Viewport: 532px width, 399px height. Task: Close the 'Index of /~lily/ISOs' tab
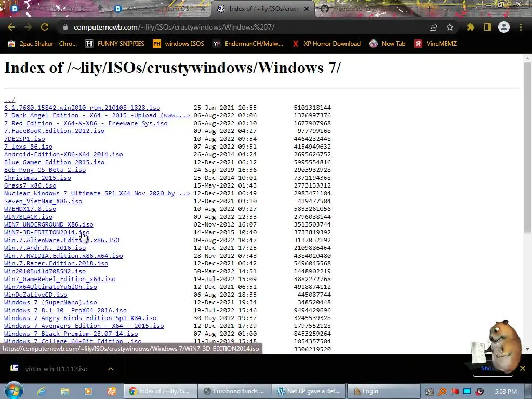307,9
